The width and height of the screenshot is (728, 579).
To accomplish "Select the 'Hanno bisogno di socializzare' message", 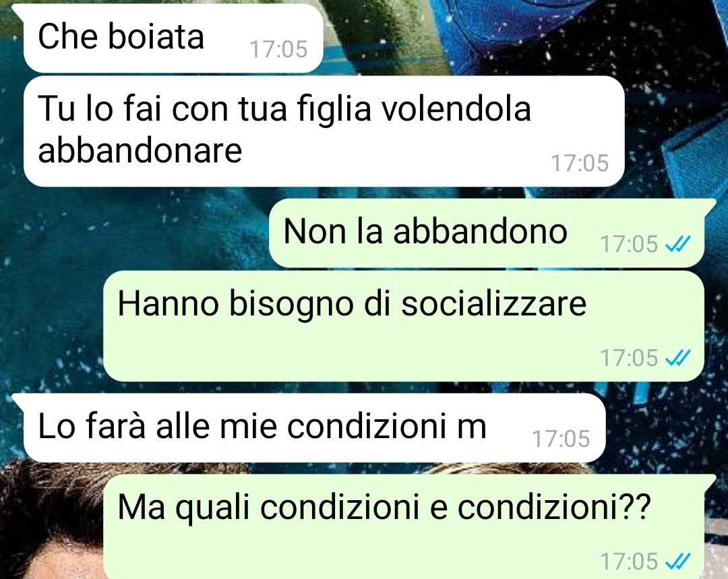I will (x=404, y=326).
